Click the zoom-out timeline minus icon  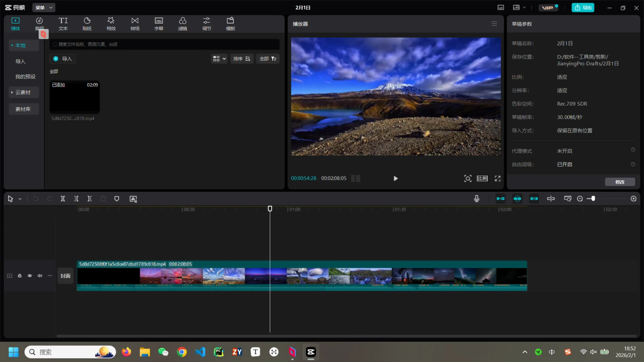580,199
